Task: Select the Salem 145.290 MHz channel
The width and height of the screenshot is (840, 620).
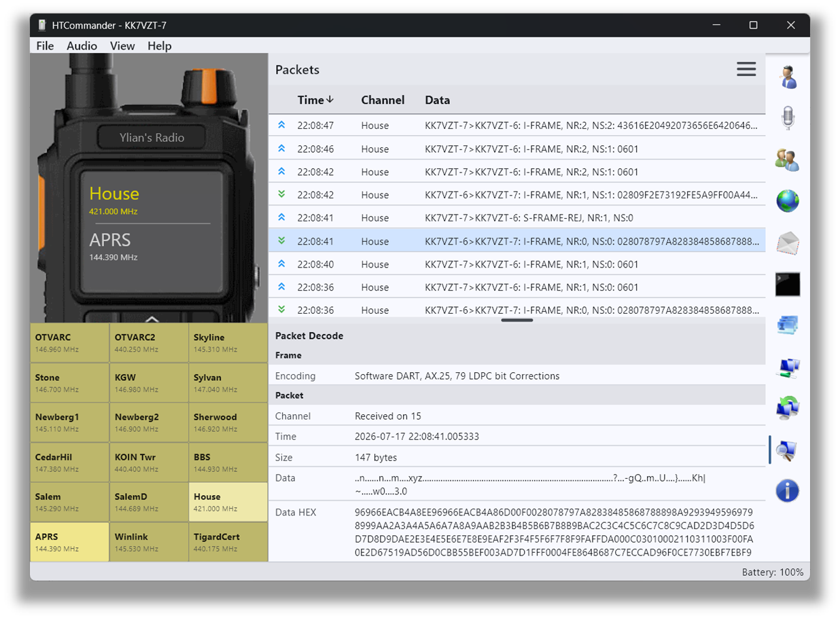Action: point(69,503)
